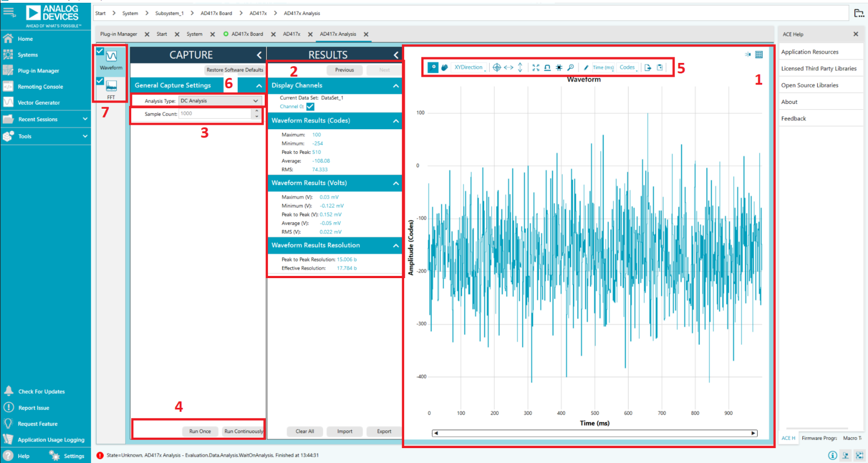This screenshot has height=463, width=868.
Task: Click the save chart data icon
Action: point(660,67)
